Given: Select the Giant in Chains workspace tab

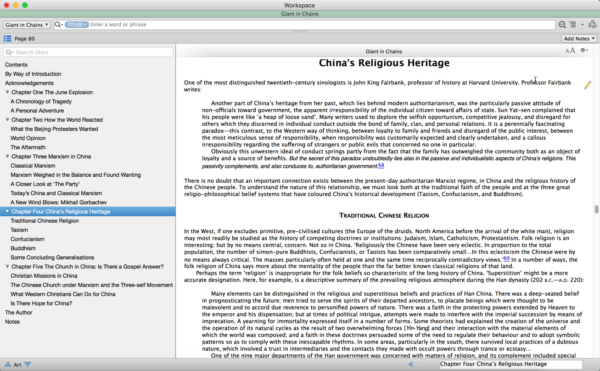Looking at the screenshot, I should 300,14.
